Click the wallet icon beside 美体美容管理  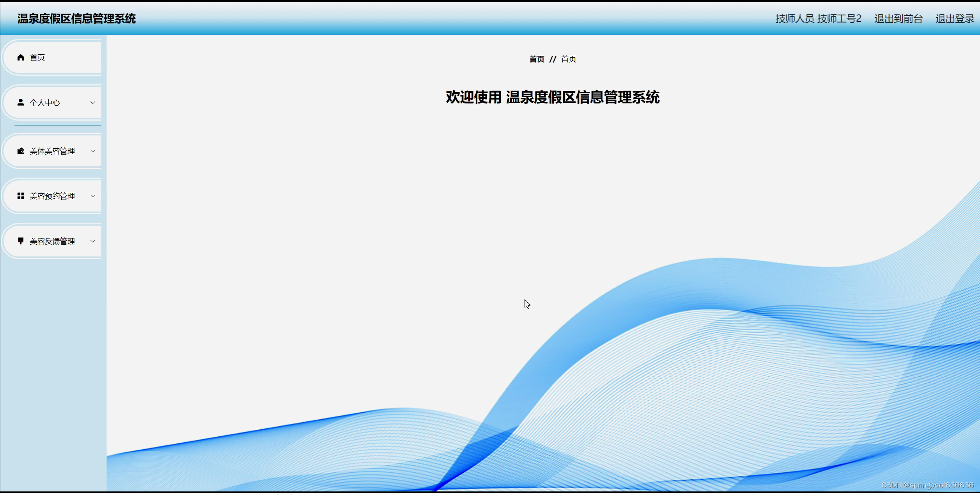pos(21,151)
